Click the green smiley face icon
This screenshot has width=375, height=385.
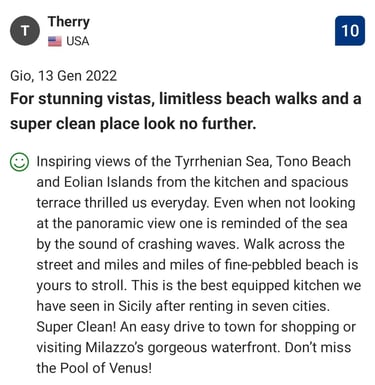click(19, 162)
